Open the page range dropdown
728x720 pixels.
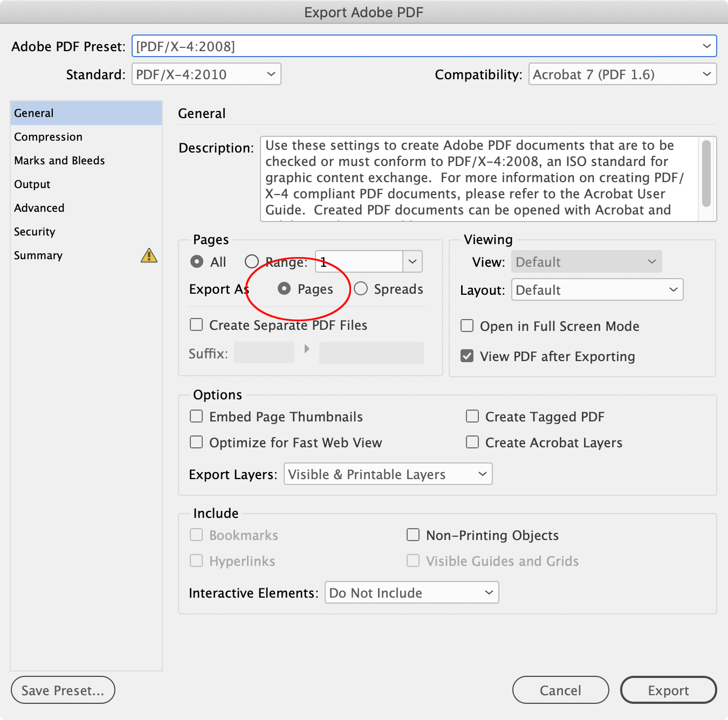click(413, 261)
